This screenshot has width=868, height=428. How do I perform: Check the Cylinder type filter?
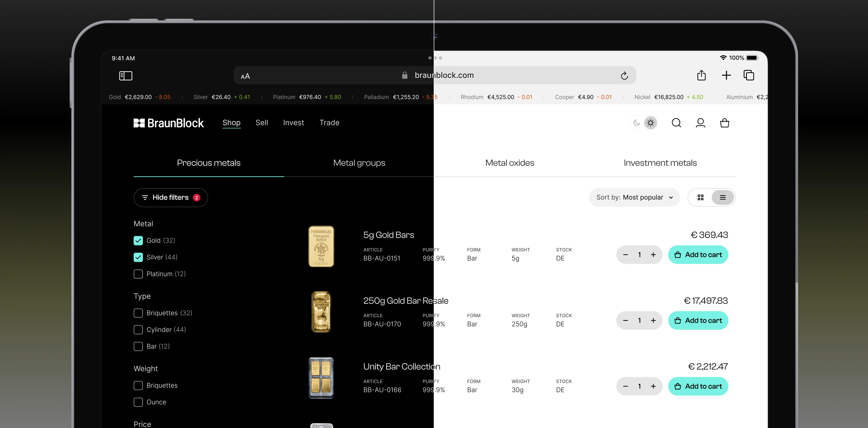pyautogui.click(x=138, y=330)
